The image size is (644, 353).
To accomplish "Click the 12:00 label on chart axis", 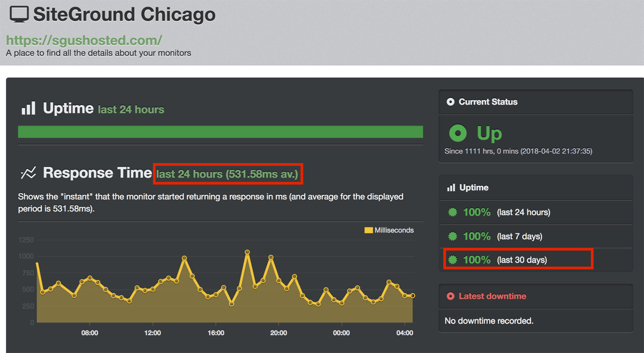I will click(152, 333).
